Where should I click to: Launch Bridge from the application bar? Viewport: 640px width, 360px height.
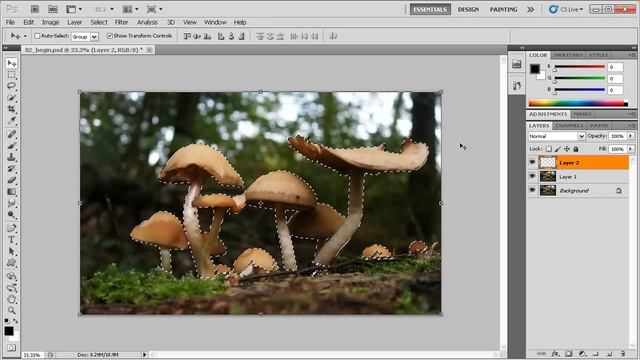coord(35,9)
